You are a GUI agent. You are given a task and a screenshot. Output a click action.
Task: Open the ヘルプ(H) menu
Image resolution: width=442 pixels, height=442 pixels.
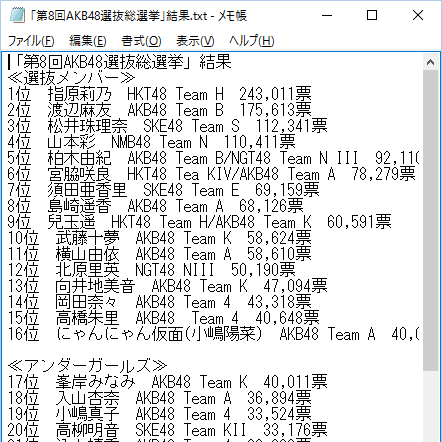pyautogui.click(x=251, y=41)
